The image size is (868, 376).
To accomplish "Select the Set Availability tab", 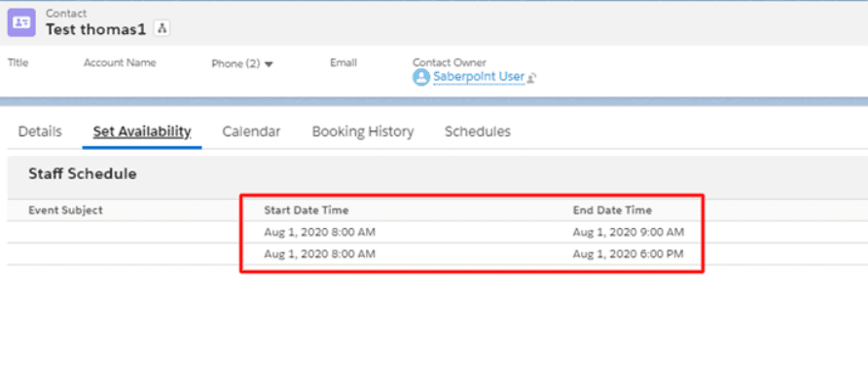I will (142, 132).
